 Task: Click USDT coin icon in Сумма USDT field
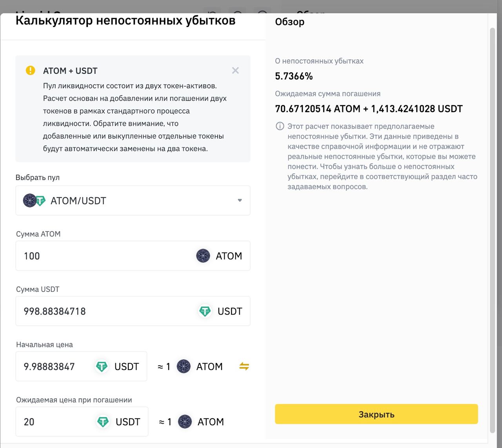[205, 311]
